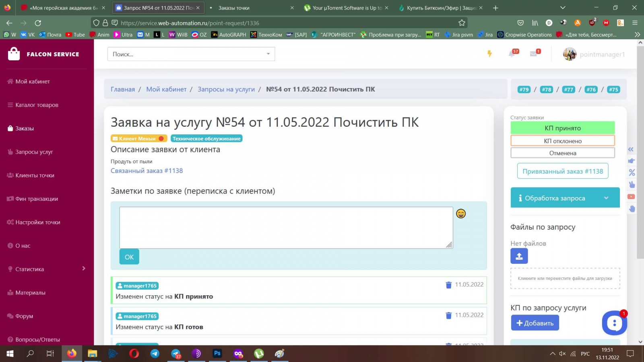The image size is (644, 362).
Task: Open Pocket save icon in browser toolbar
Action: coord(520,23)
